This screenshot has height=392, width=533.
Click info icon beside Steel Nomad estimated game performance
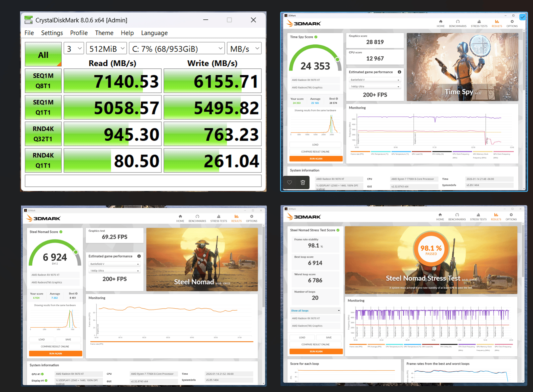[x=139, y=256]
